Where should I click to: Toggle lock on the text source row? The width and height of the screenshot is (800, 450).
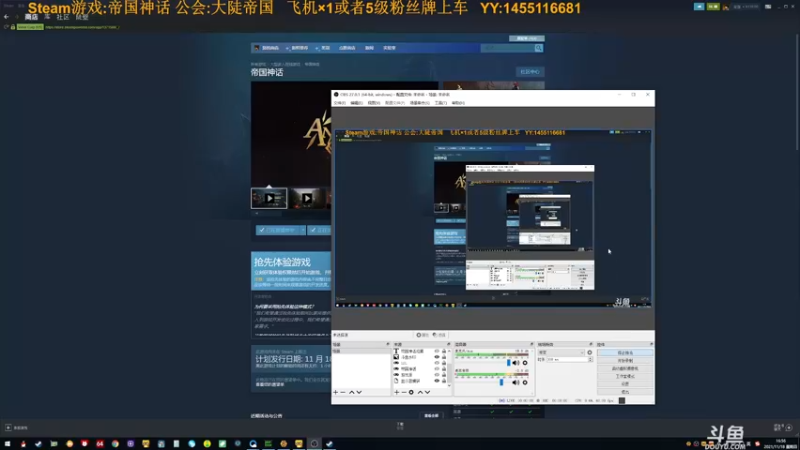click(444, 351)
